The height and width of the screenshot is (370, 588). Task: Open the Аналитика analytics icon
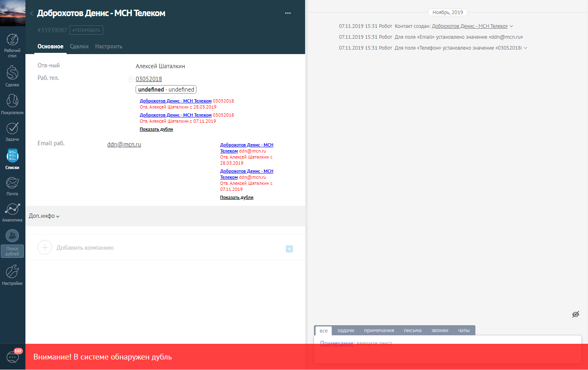13,213
